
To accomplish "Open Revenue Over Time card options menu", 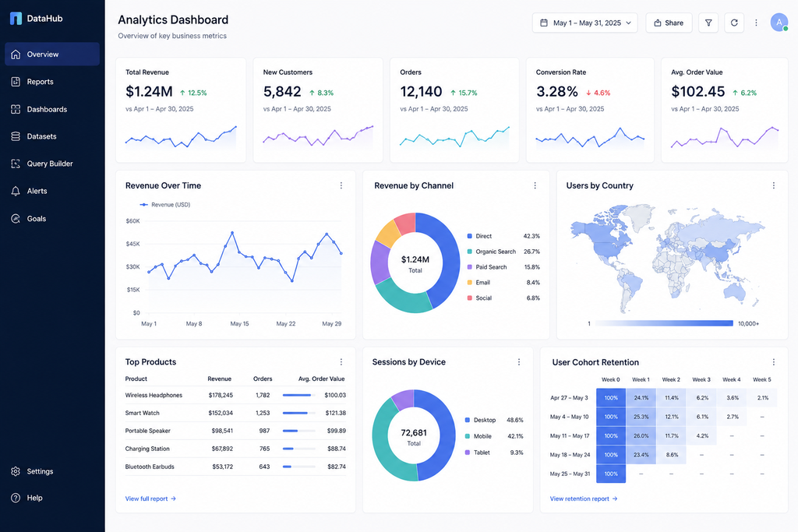I will click(x=341, y=185).
